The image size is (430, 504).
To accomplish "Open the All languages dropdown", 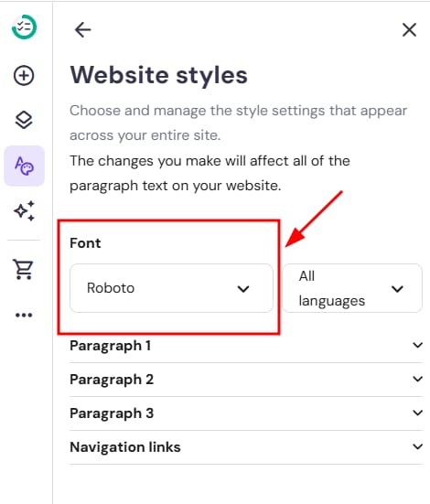I will [352, 288].
